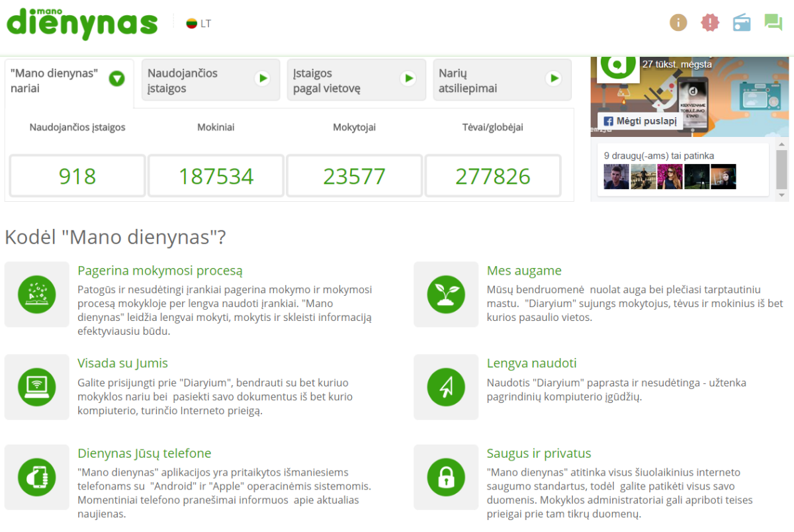Open the Lengva naudoti heading
The width and height of the screenshot is (794, 532).
click(531, 363)
